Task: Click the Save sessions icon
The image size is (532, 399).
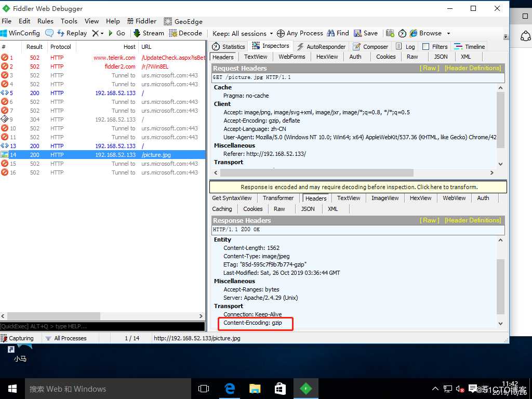Action: click(357, 33)
